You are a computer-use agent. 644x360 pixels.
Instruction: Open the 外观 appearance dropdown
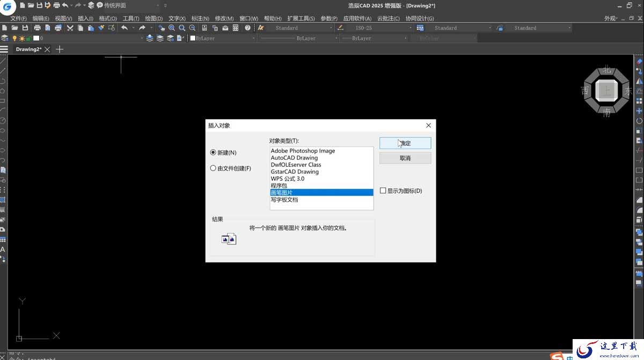click(611, 18)
